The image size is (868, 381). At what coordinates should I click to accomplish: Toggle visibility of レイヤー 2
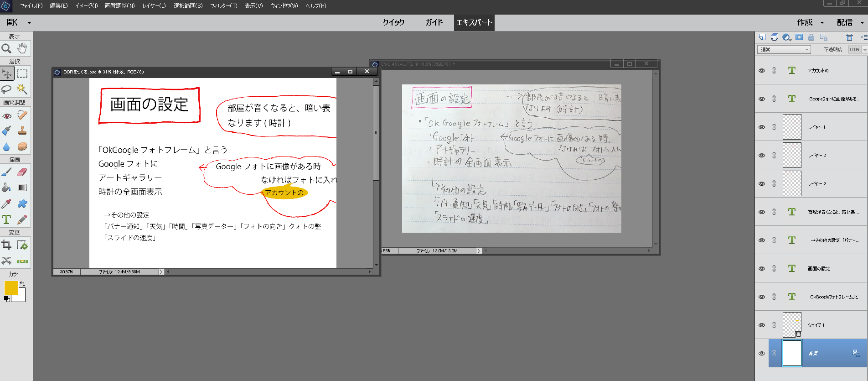[x=762, y=184]
